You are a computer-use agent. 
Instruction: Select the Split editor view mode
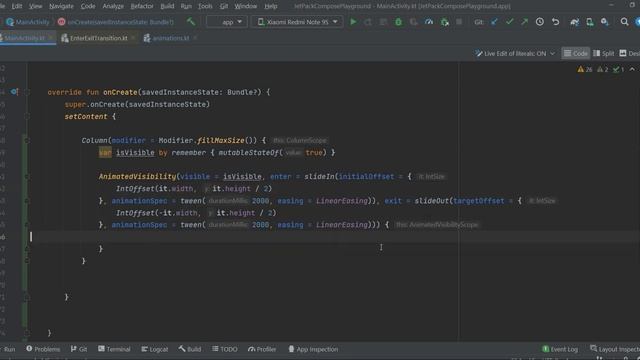coord(604,53)
